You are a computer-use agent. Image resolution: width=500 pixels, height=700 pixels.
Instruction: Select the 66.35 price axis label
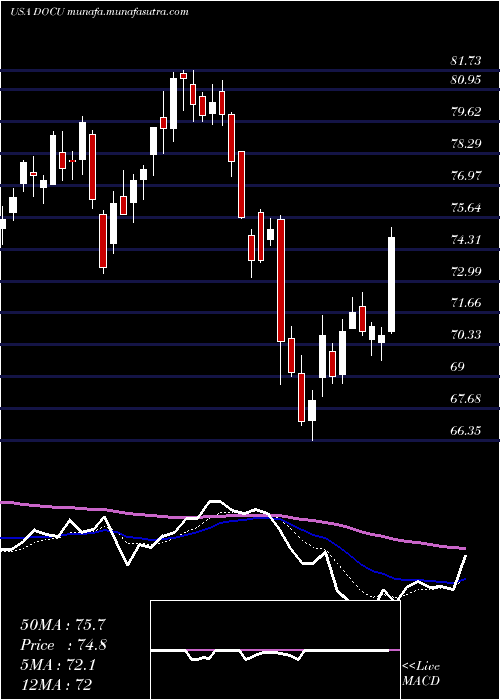pos(466,431)
